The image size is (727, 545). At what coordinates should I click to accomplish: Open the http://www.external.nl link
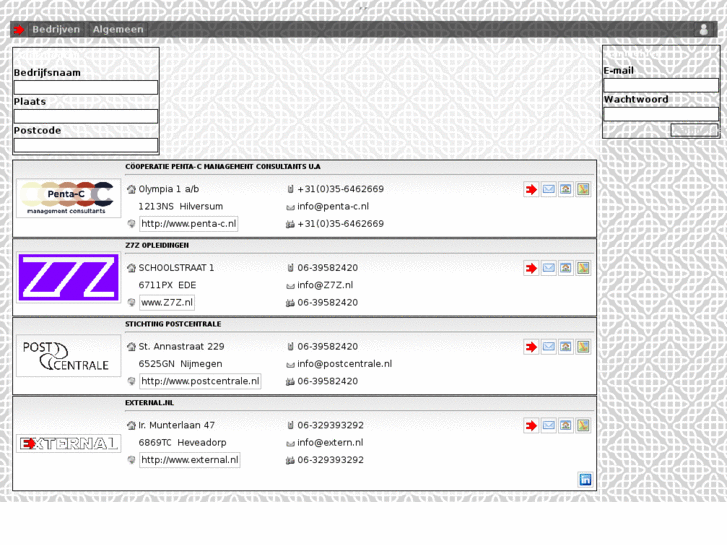[190, 460]
